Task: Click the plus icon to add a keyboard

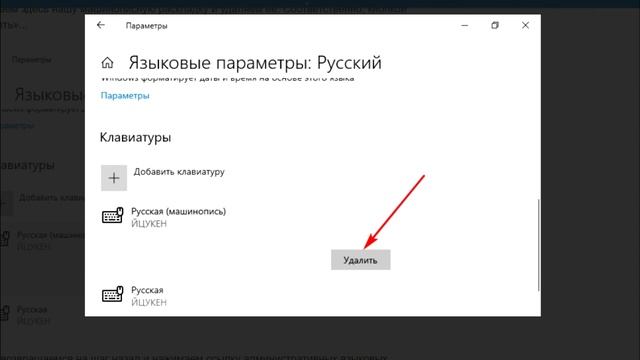Action: click(114, 178)
